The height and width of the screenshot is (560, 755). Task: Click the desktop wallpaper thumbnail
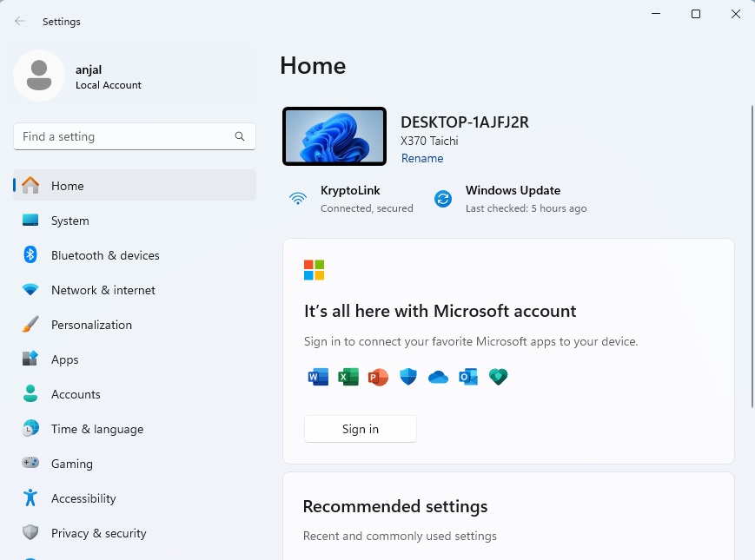coord(334,136)
